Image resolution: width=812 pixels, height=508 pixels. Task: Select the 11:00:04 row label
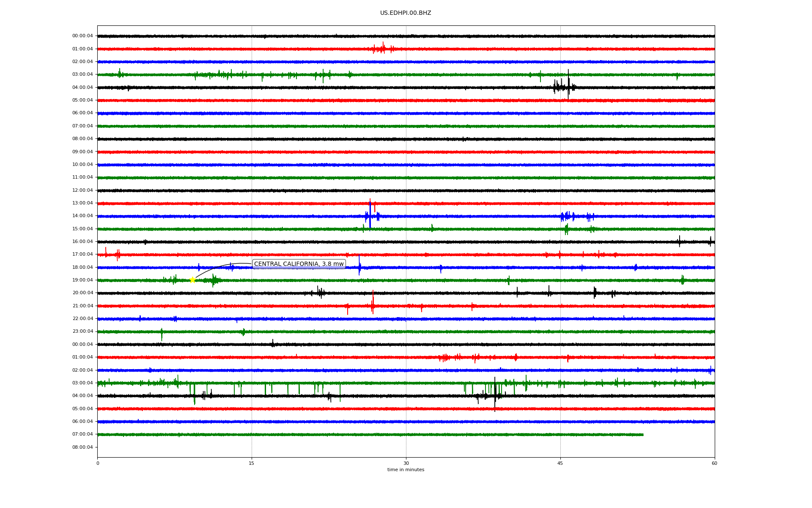click(x=82, y=177)
